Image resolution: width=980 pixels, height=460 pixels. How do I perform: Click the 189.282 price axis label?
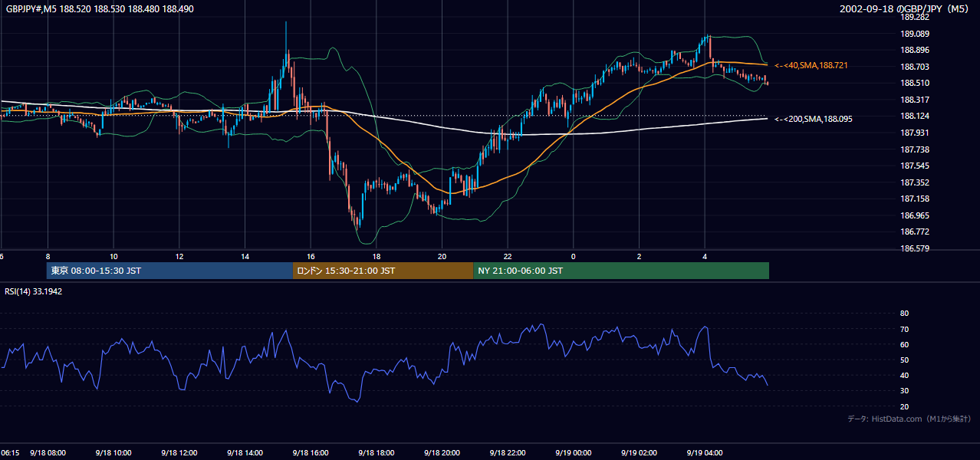[914, 17]
